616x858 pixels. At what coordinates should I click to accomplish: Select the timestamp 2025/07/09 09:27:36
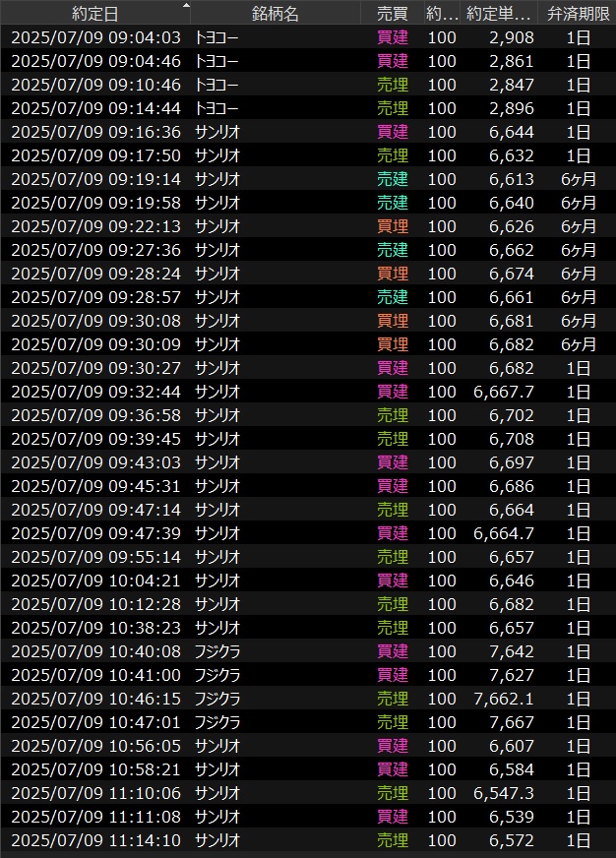(95, 250)
